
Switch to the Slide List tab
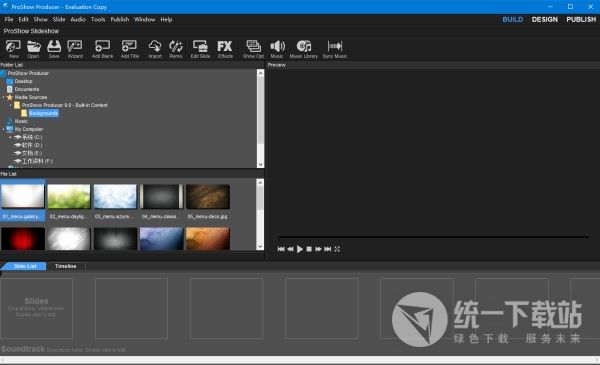[x=24, y=266]
